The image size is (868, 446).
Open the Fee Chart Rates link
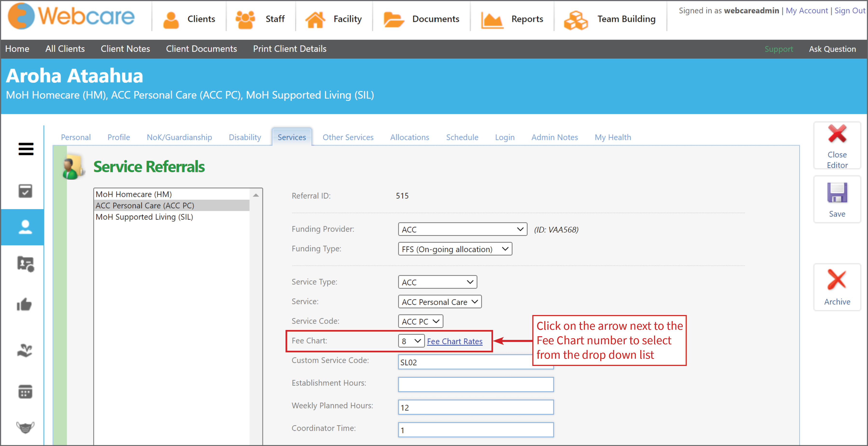[x=455, y=341]
